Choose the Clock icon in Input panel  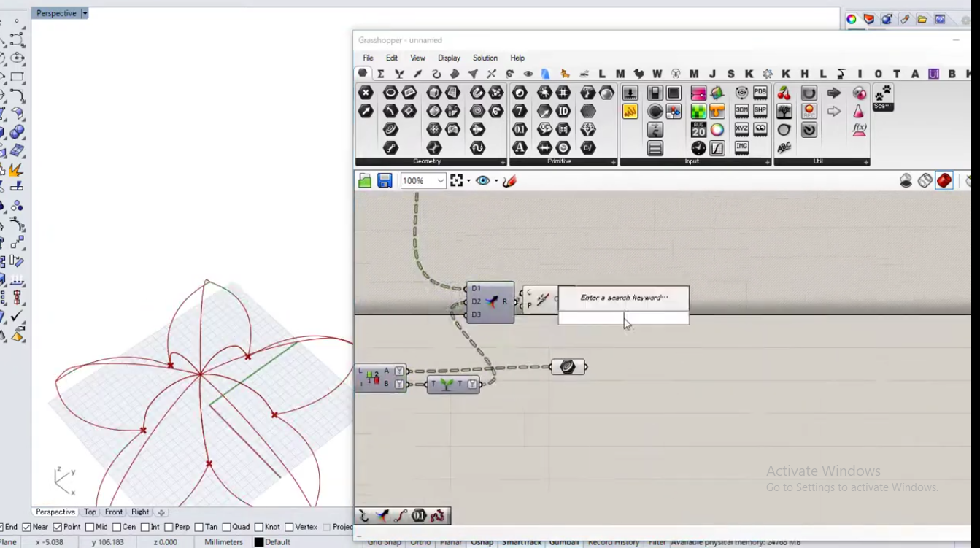[x=698, y=148]
